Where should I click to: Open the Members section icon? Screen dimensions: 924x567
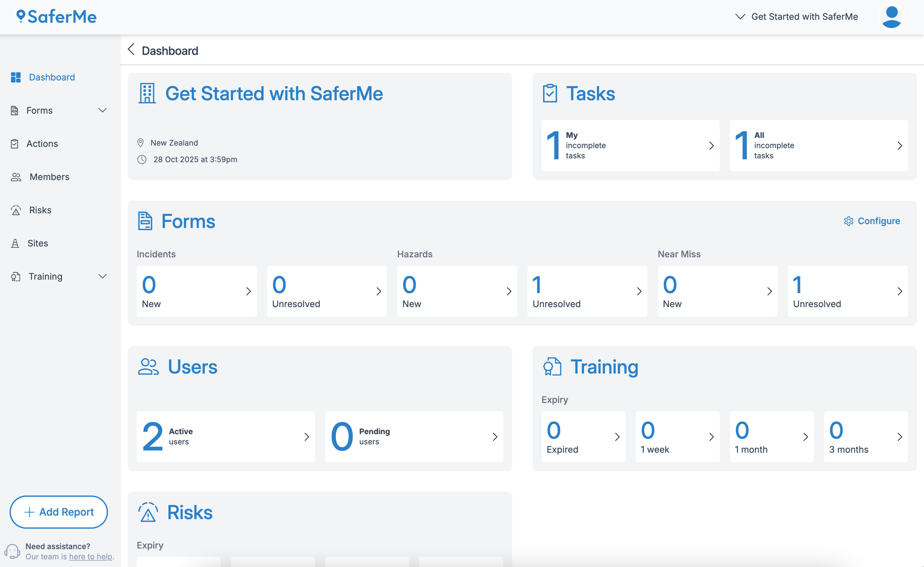[16, 177]
